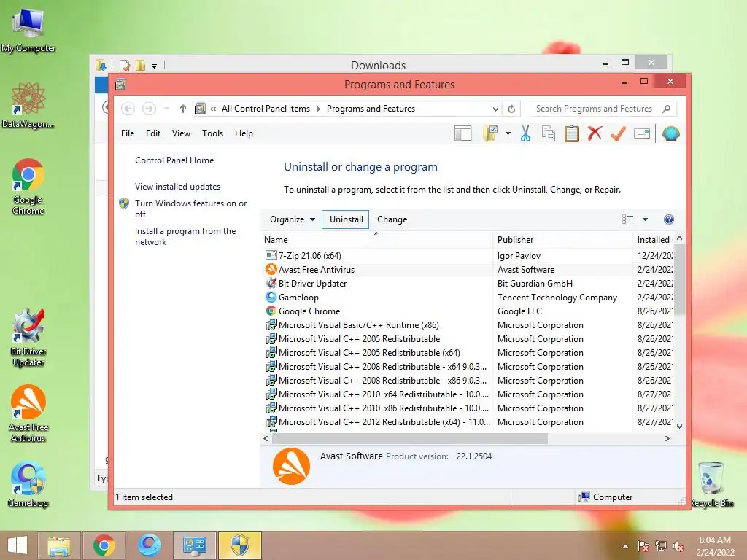Expand the breadcrumb chevrons before All Control Panel Items

point(213,109)
